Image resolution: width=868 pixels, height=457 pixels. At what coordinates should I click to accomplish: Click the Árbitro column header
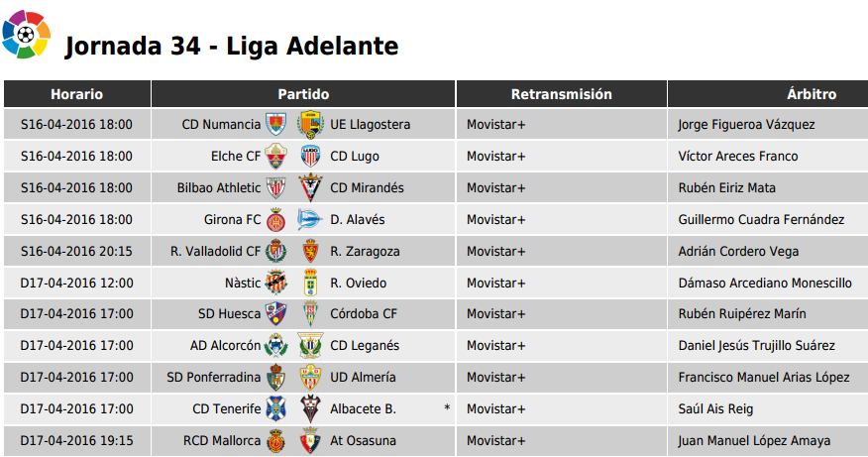pos(768,93)
